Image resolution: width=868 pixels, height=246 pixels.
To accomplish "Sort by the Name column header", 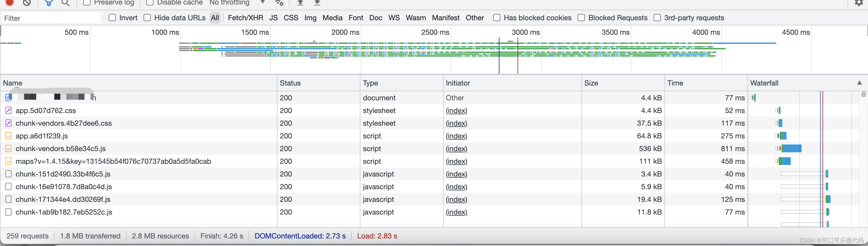I will pos(138,83).
